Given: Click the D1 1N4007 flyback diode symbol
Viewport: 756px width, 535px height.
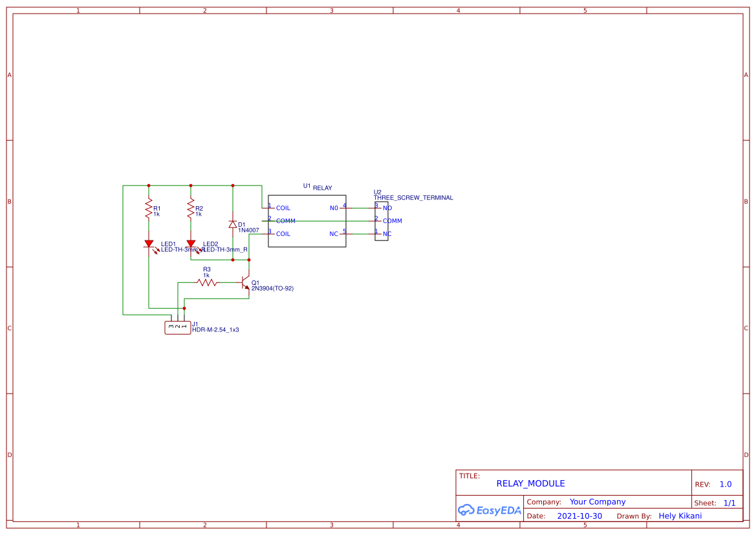Looking at the screenshot, I should point(233,224).
